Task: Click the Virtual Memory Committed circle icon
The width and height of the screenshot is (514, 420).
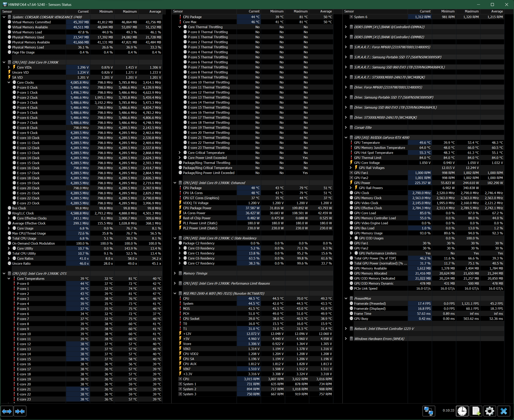Action: click(x=9, y=22)
